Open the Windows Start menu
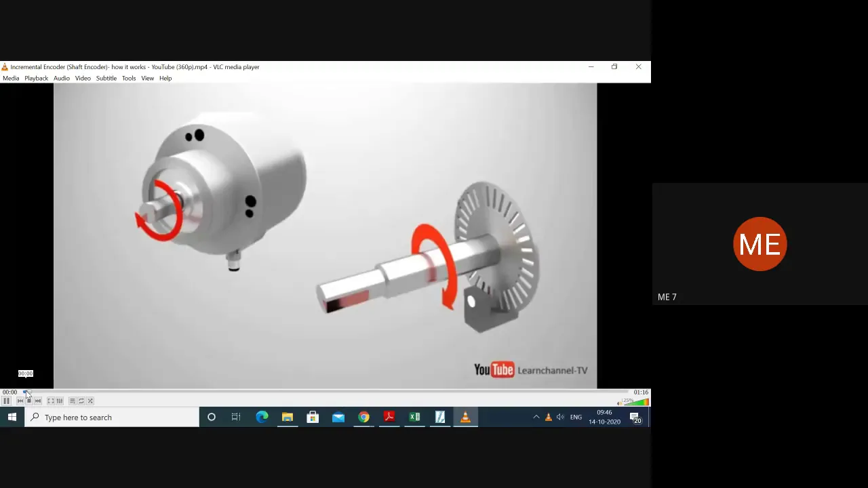 point(12,418)
